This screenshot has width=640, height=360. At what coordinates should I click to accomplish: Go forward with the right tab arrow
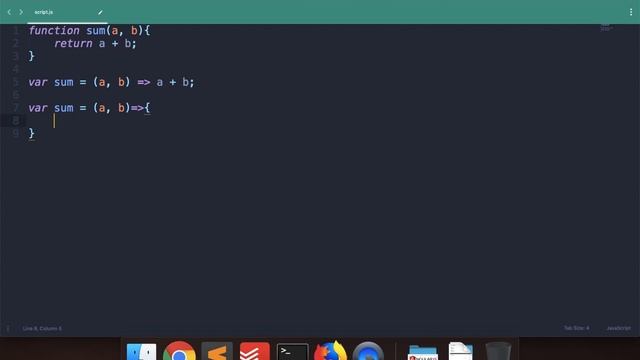[x=21, y=12]
